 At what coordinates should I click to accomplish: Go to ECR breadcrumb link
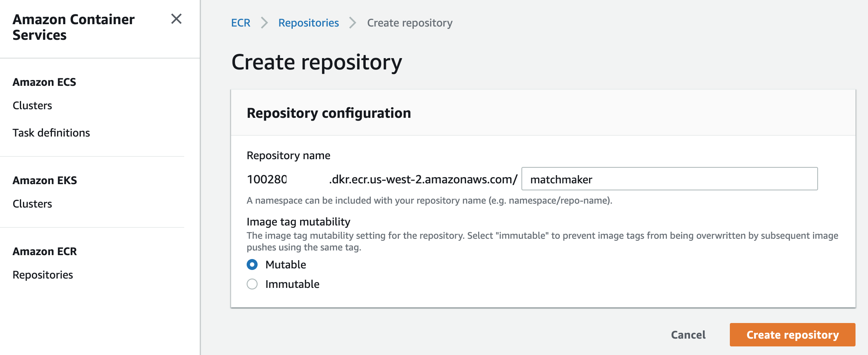pos(240,23)
